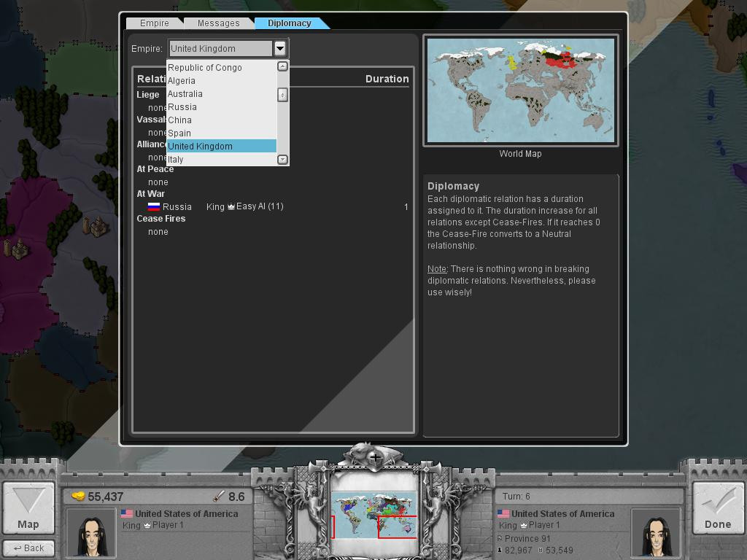The height and width of the screenshot is (560, 747).
Task: Click the crown icon beside Easy AI (11)
Action: (x=231, y=206)
